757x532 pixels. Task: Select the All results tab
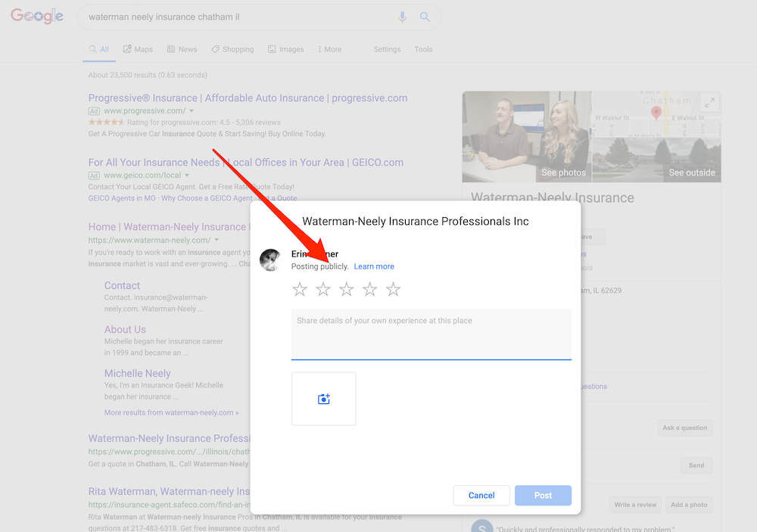[x=99, y=49]
